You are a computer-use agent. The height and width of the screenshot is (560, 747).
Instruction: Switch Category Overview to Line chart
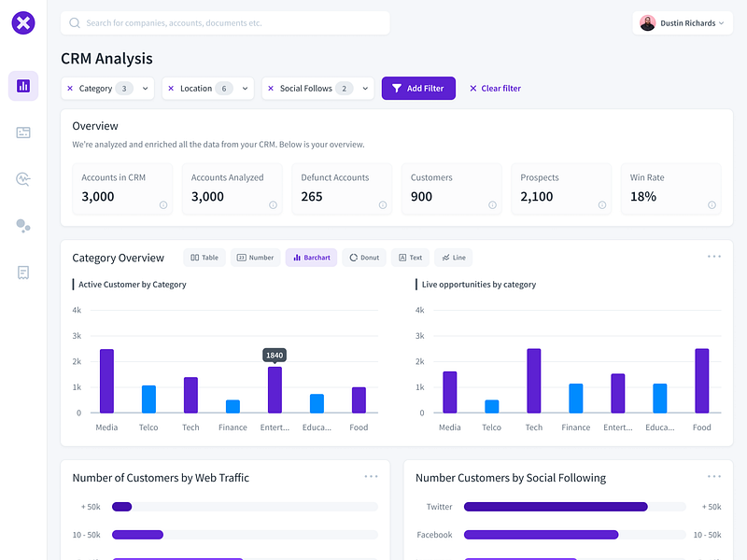(453, 257)
